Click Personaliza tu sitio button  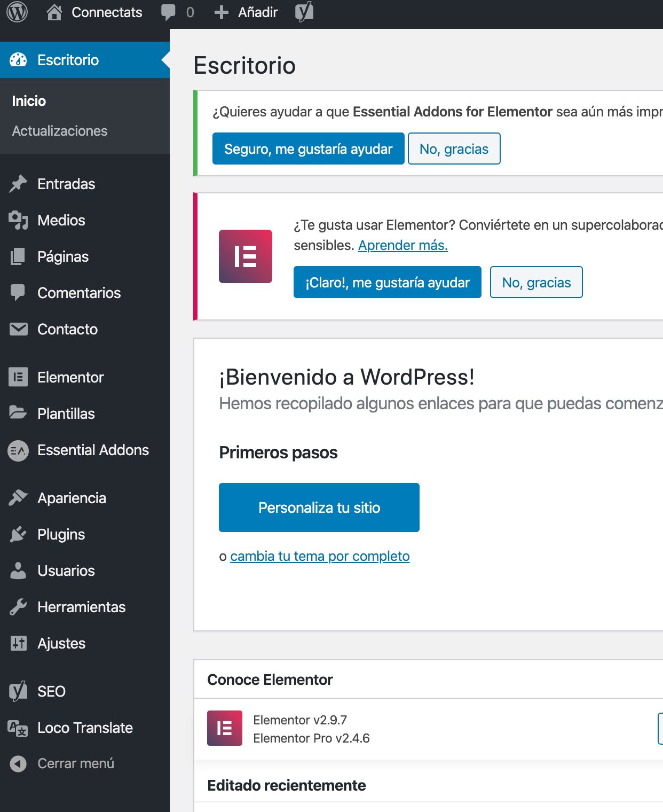(319, 507)
